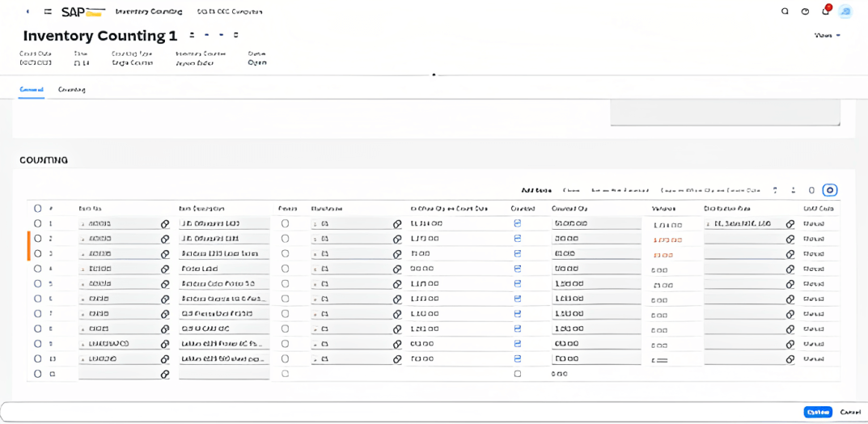
Task: Open warehouse value help in row 10
Action: 397,358
